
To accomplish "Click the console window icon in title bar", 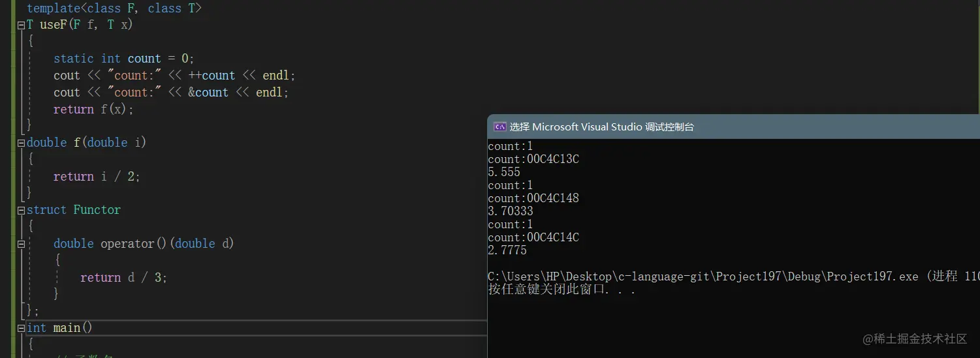I will 500,127.
